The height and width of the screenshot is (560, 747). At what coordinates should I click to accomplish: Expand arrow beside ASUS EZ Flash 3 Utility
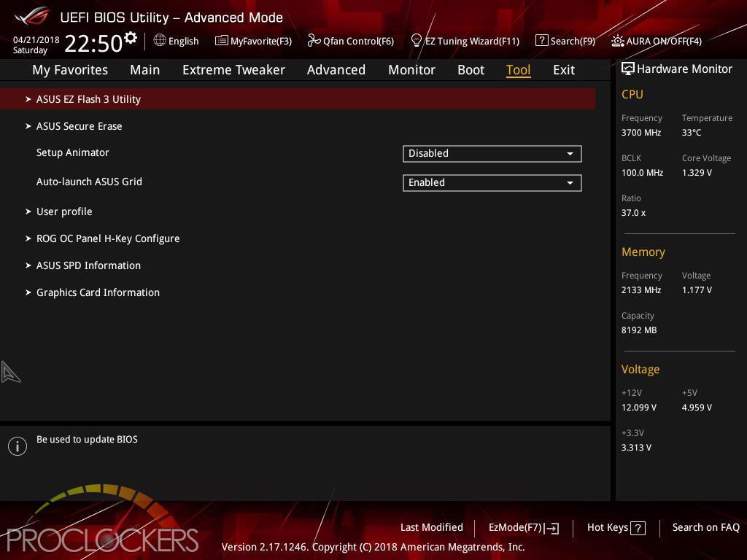pyautogui.click(x=28, y=99)
